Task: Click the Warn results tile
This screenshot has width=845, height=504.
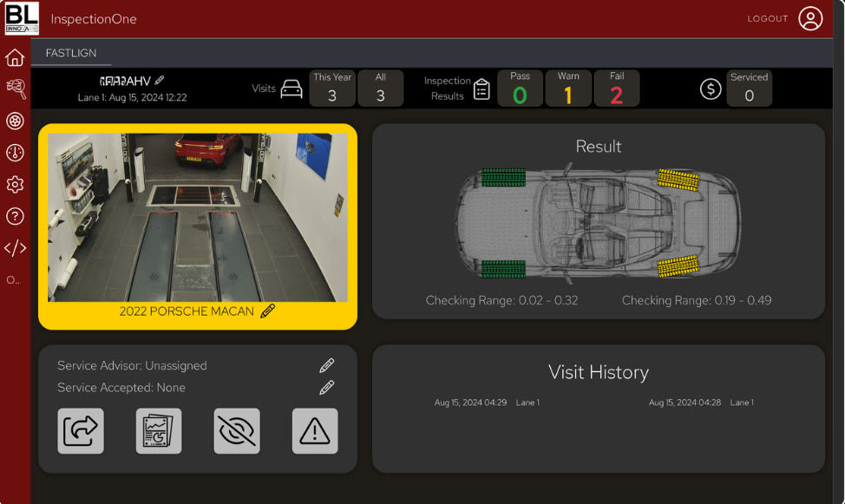Action: click(568, 88)
